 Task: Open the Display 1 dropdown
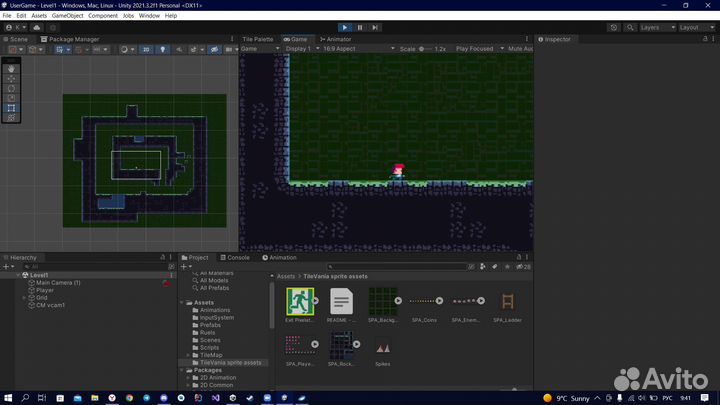(x=302, y=49)
